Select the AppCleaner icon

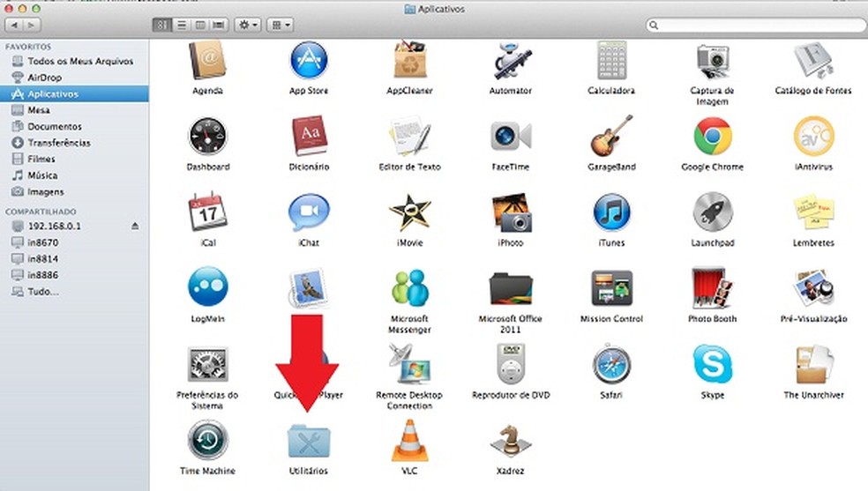click(x=409, y=60)
